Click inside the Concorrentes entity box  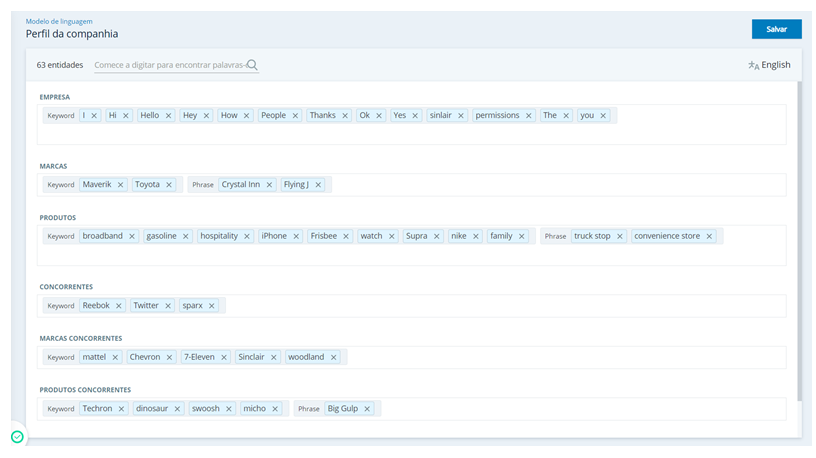(x=412, y=306)
